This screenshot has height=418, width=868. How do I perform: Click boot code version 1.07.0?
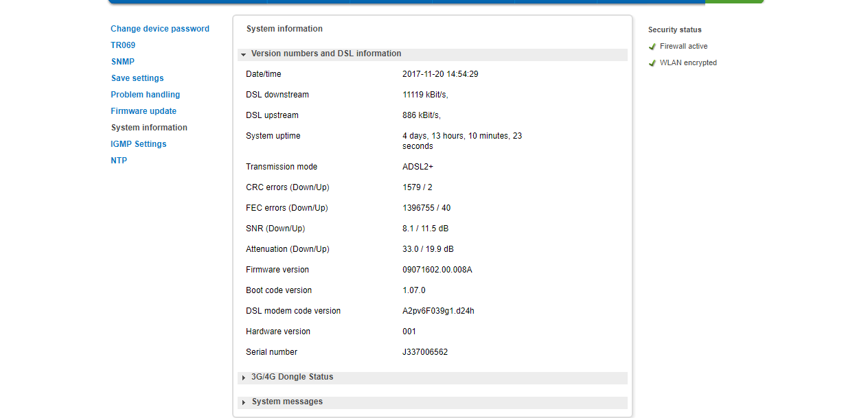(414, 290)
